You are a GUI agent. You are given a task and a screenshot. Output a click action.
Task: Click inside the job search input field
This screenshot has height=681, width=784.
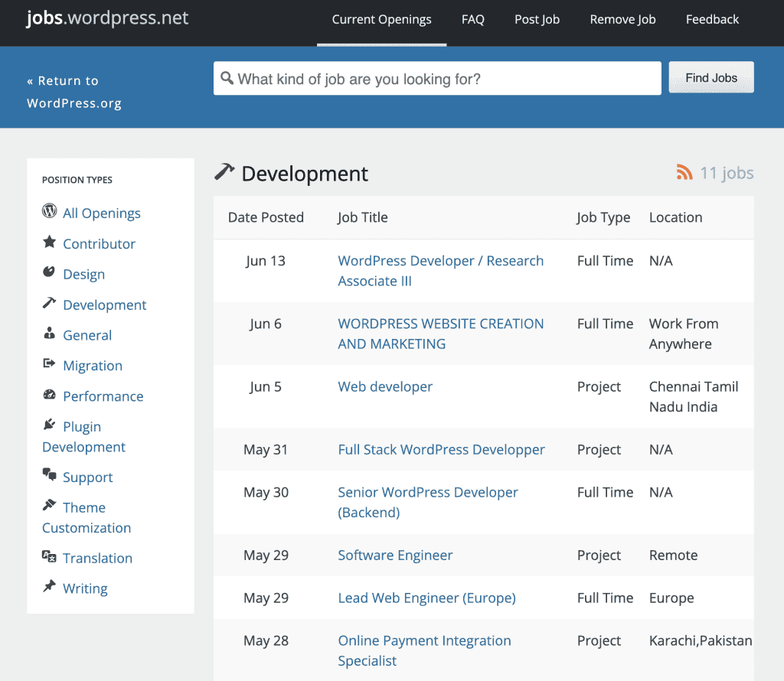(x=436, y=77)
